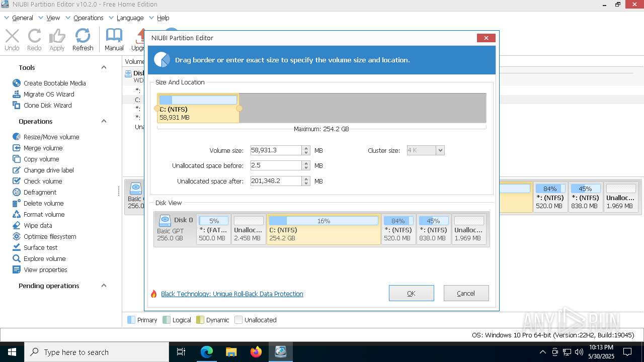
Task: Choose Merge volume operation
Action: (38, 148)
